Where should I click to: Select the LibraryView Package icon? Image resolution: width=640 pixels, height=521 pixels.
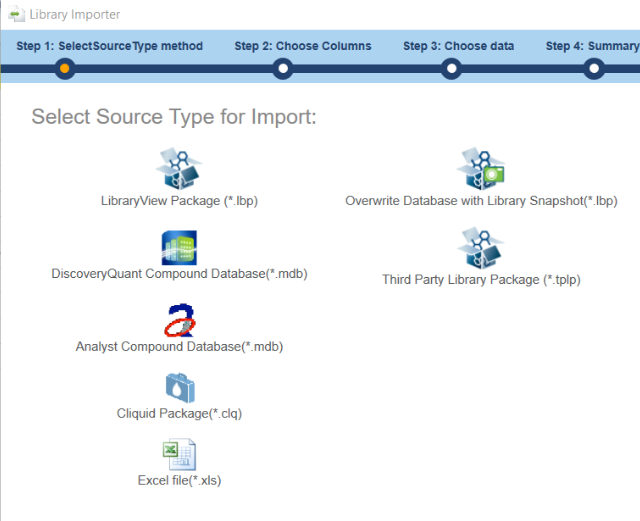pyautogui.click(x=179, y=169)
